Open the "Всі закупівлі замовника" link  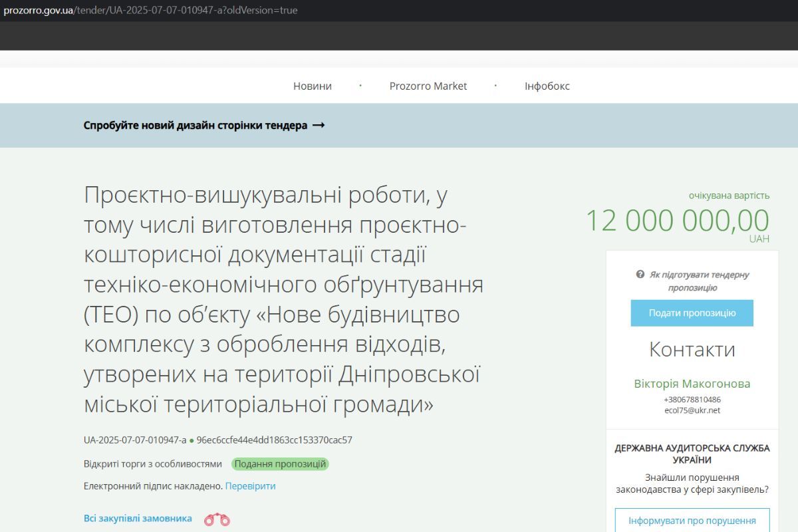pos(136,518)
